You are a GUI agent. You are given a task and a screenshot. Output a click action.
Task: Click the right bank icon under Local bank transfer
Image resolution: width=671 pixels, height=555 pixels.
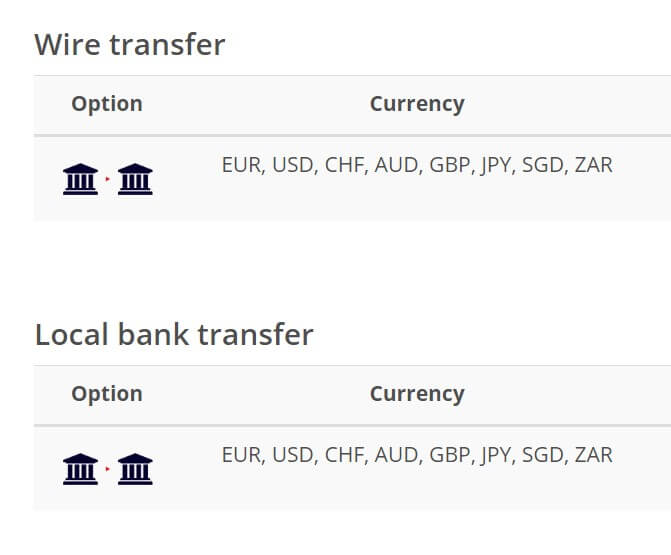(x=135, y=469)
